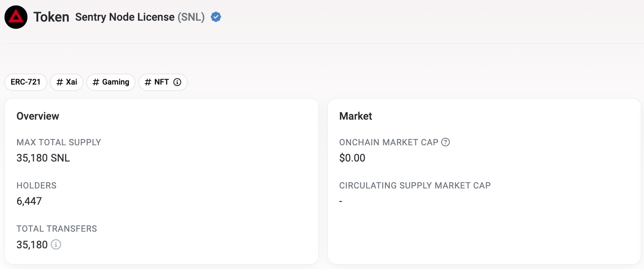
Task: Click the $0.00 onchain market cap value
Action: point(352,158)
